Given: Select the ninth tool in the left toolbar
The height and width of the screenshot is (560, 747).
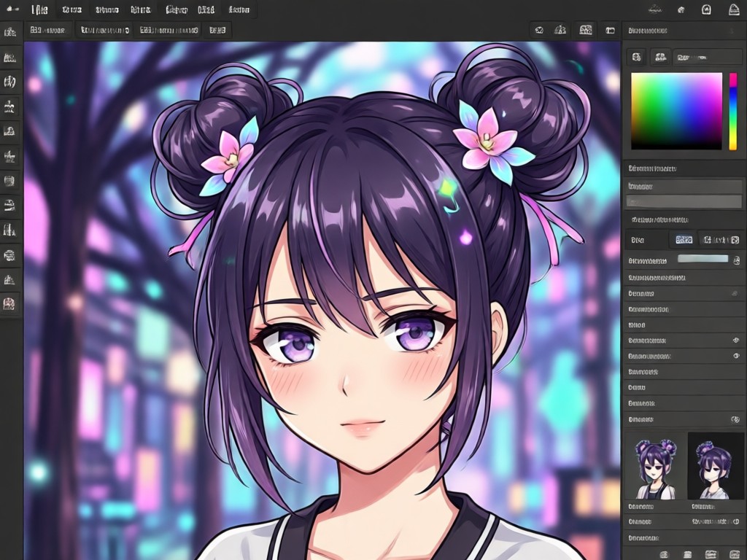Looking at the screenshot, I should (x=9, y=230).
